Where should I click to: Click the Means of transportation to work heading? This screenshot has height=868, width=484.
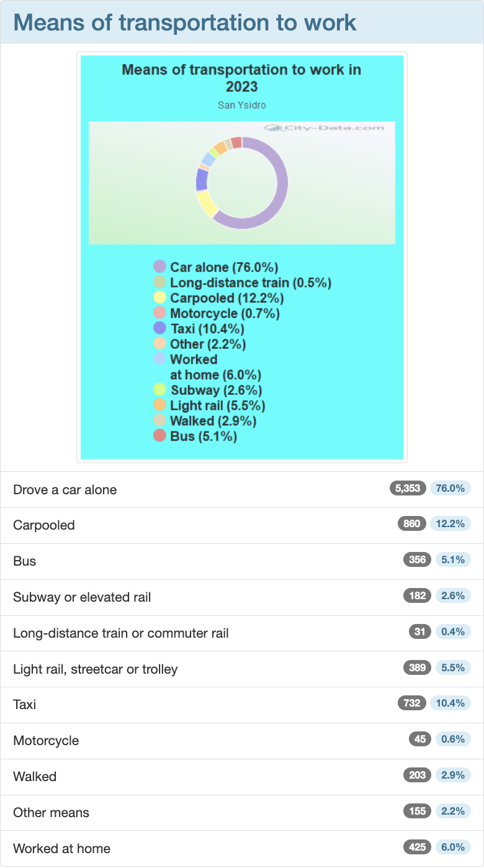[185, 22]
